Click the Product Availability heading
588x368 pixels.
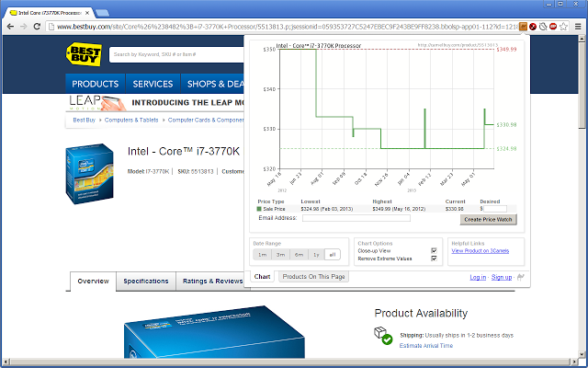pyautogui.click(x=421, y=313)
